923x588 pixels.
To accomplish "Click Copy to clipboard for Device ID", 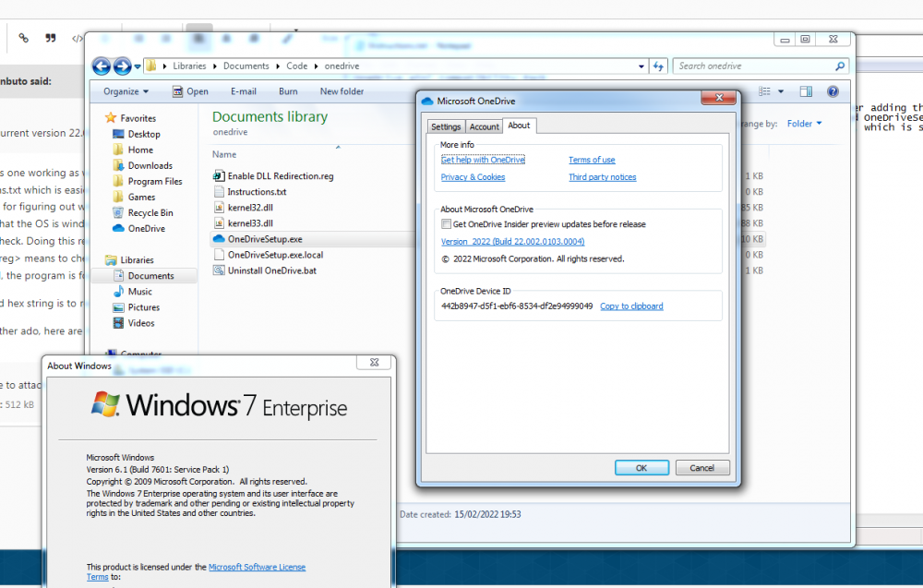I will pos(631,306).
